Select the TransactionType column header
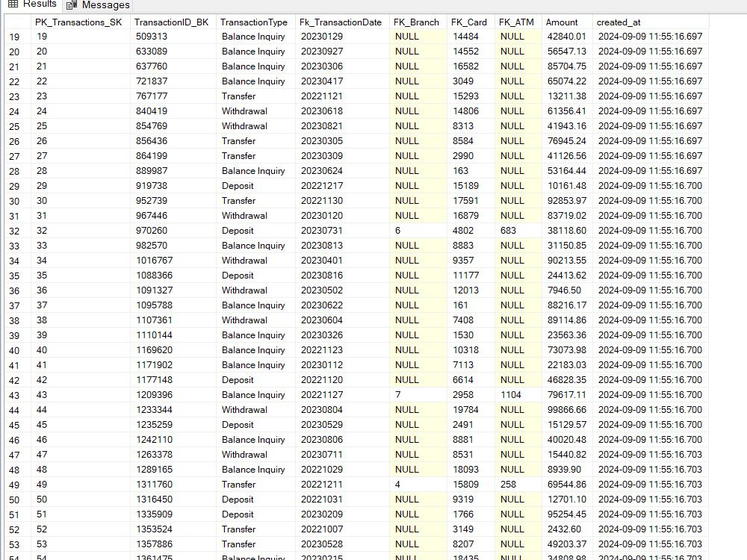 254,22
